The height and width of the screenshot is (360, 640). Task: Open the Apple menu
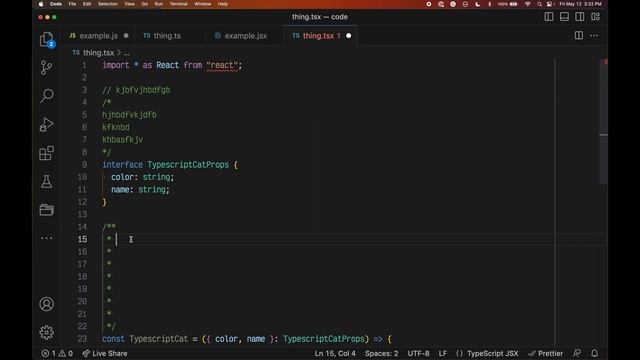(x=41, y=4)
